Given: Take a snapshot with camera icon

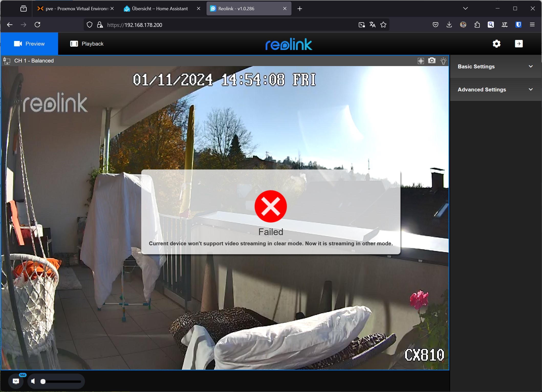Looking at the screenshot, I should pyautogui.click(x=432, y=61).
